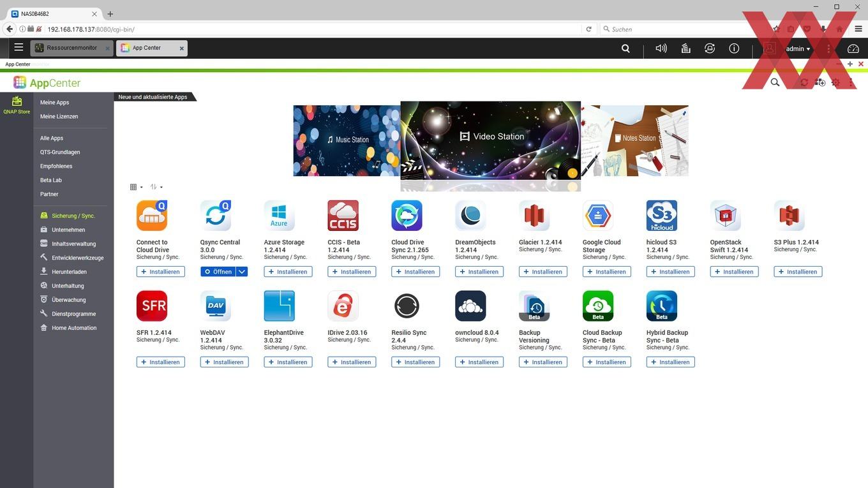The width and height of the screenshot is (868, 488).
Task: Open Home Automation category
Action: click(74, 329)
